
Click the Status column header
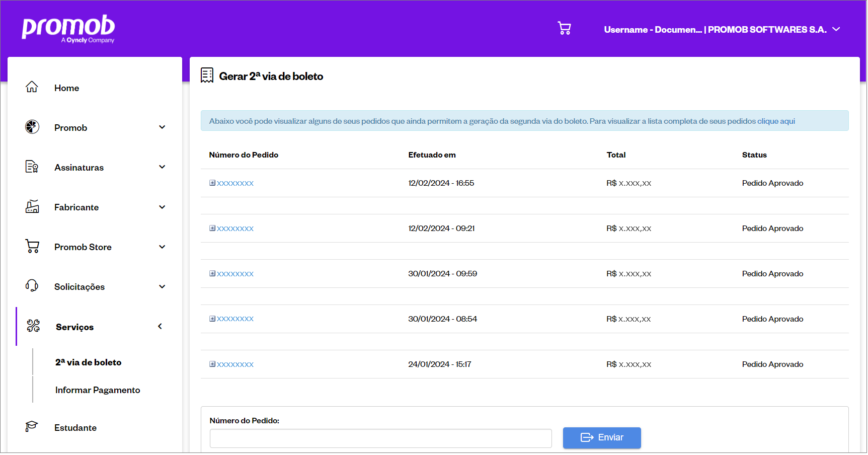point(754,155)
